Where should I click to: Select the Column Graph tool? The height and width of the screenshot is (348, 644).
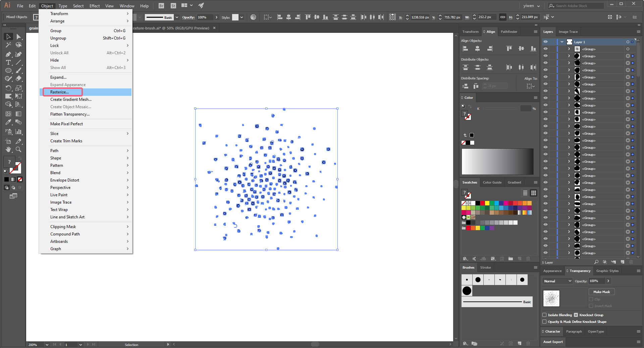19,132
